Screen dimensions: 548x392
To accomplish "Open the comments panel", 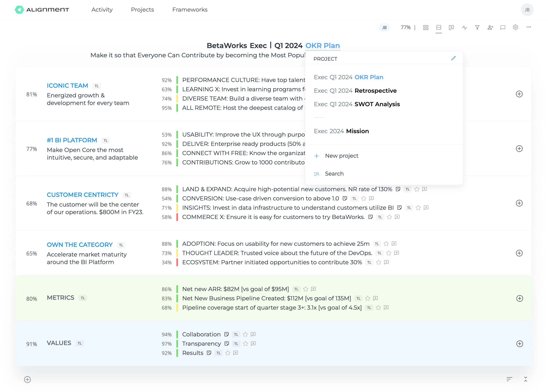I will click(x=503, y=27).
